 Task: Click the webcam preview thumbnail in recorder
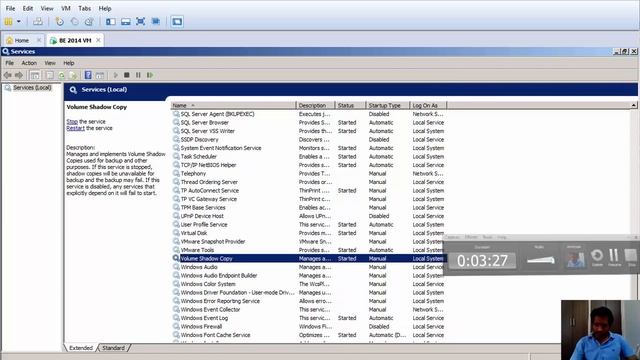[575, 259]
